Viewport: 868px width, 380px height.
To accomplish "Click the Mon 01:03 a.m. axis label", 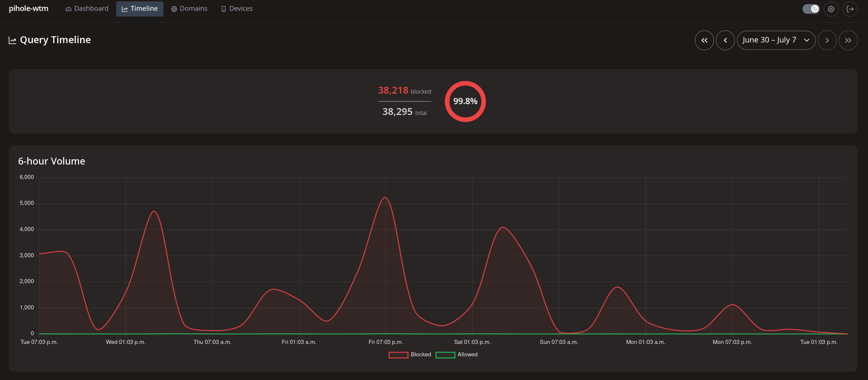I will coord(645,342).
